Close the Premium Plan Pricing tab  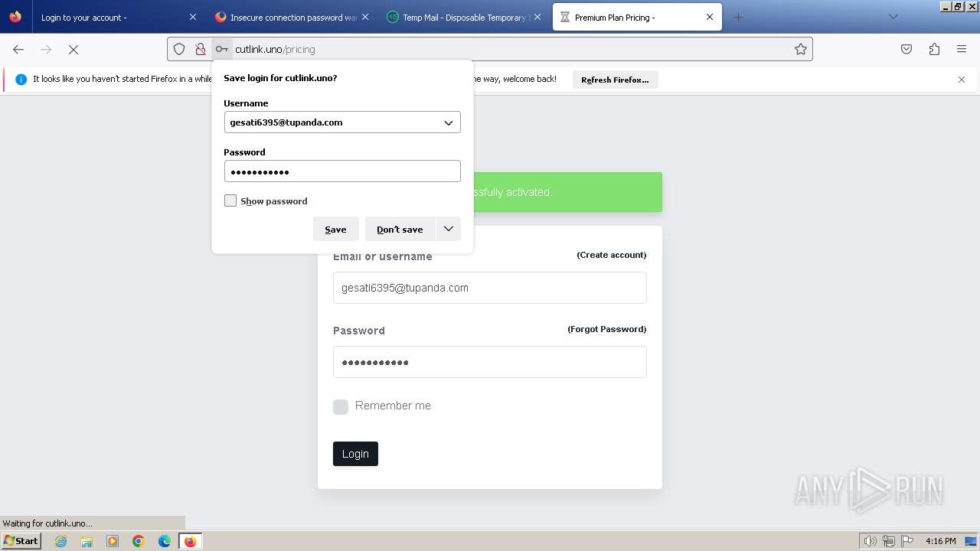point(710,17)
